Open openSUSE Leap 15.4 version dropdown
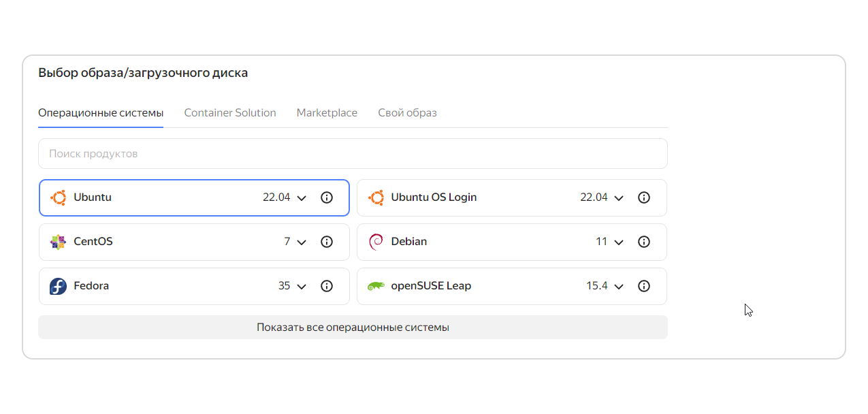The width and height of the screenshot is (868, 414). pos(619,287)
